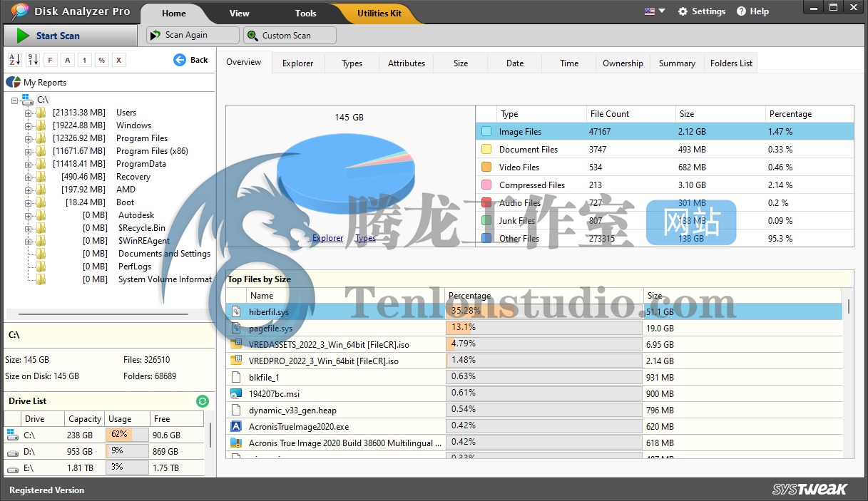Select the Compressed Files row

coord(665,185)
